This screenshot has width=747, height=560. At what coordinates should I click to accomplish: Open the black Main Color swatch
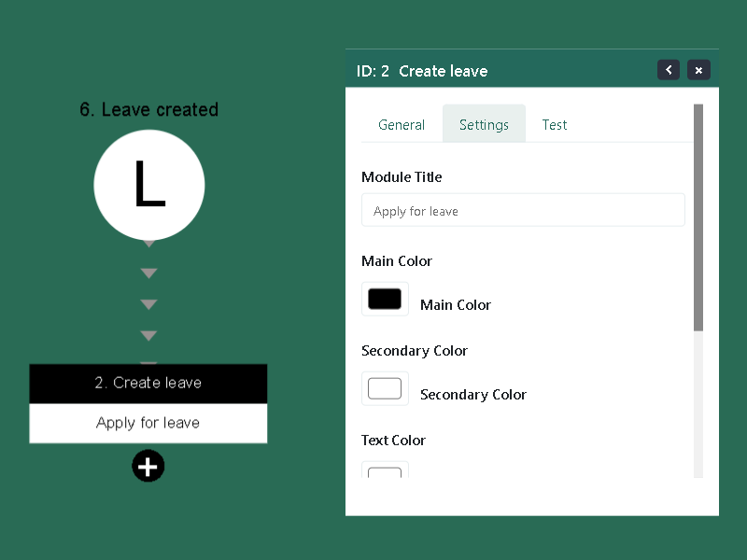coord(385,299)
